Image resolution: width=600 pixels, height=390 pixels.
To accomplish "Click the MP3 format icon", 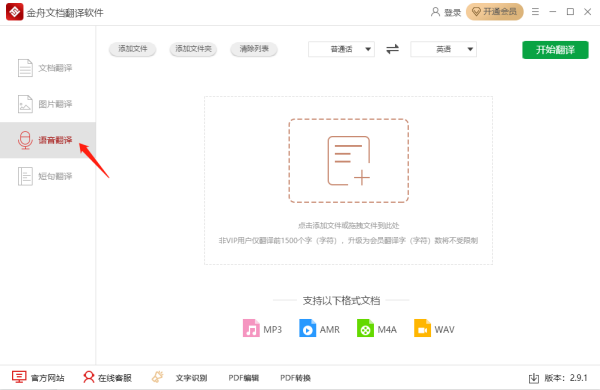I will point(251,328).
